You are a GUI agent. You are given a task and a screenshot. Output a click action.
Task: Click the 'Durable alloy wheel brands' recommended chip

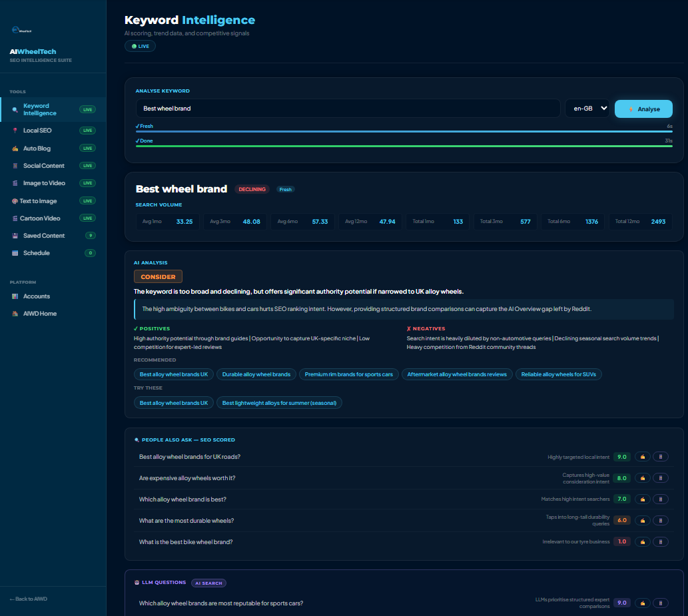coord(256,374)
